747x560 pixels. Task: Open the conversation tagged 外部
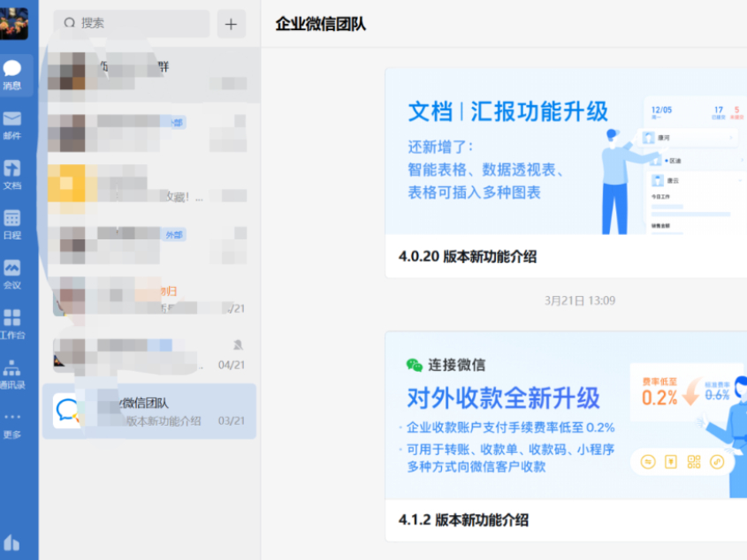point(149,243)
